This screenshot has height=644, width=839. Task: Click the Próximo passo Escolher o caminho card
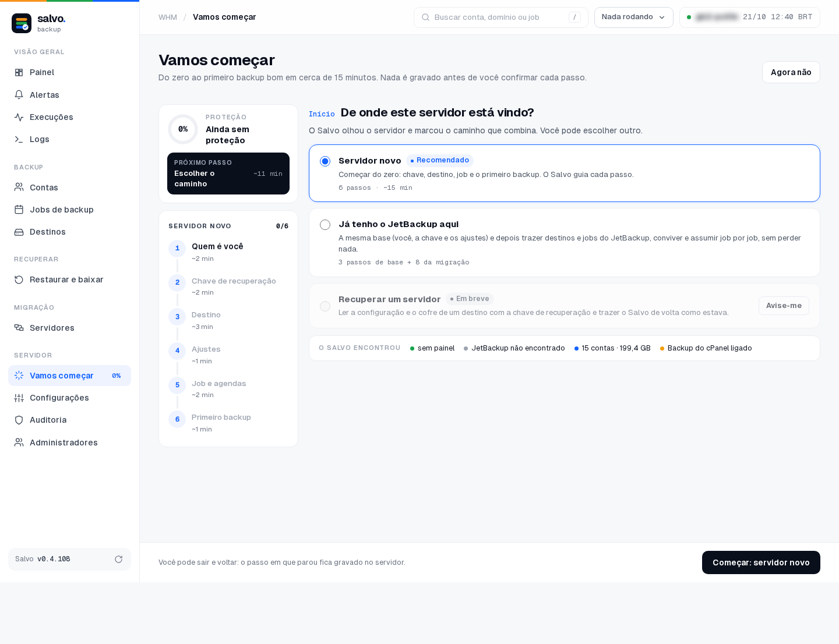click(228, 174)
